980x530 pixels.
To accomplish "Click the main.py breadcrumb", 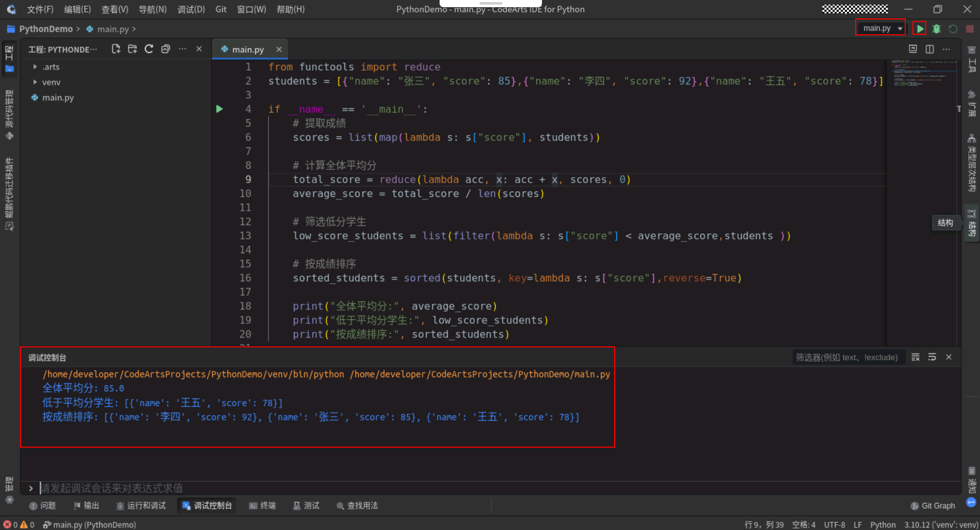I will pos(113,29).
